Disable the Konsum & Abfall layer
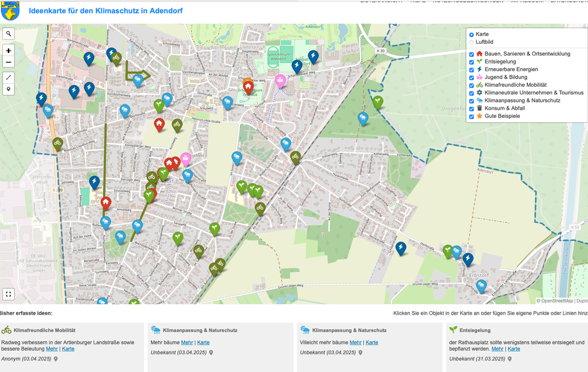Screen dimensions: 588x372 (471, 109)
